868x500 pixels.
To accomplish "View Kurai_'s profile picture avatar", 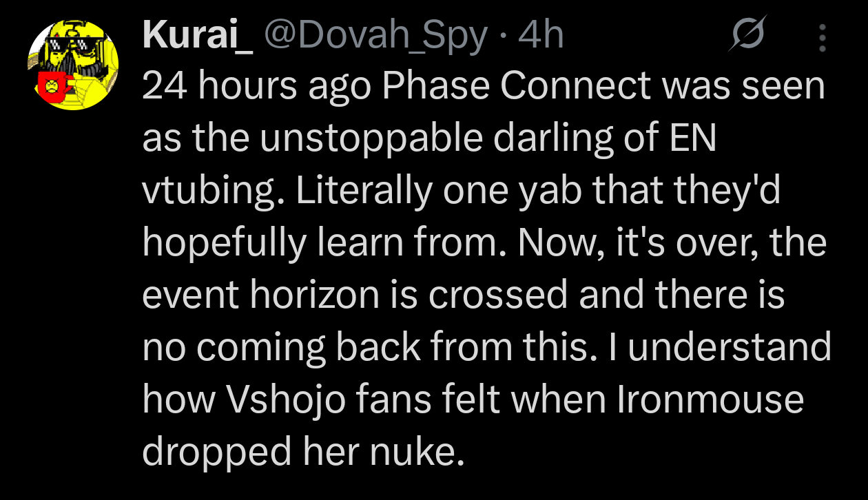I will click(73, 64).
